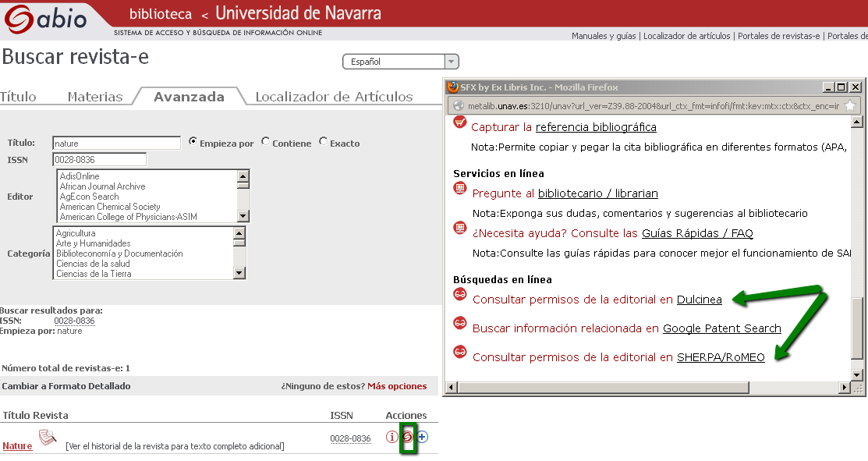868x461 pixels.
Task: Switch to the Localizador de Artículos tab
Action: [334, 97]
